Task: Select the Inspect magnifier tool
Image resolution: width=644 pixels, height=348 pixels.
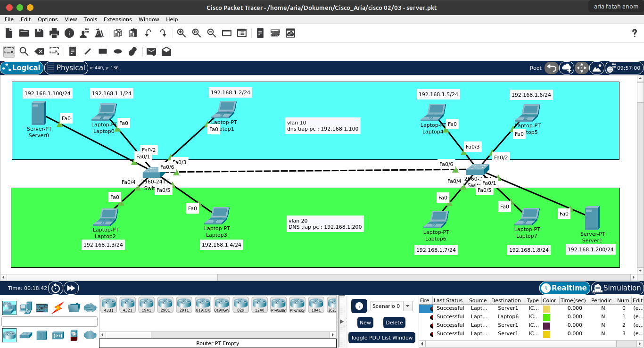Action: (x=24, y=51)
